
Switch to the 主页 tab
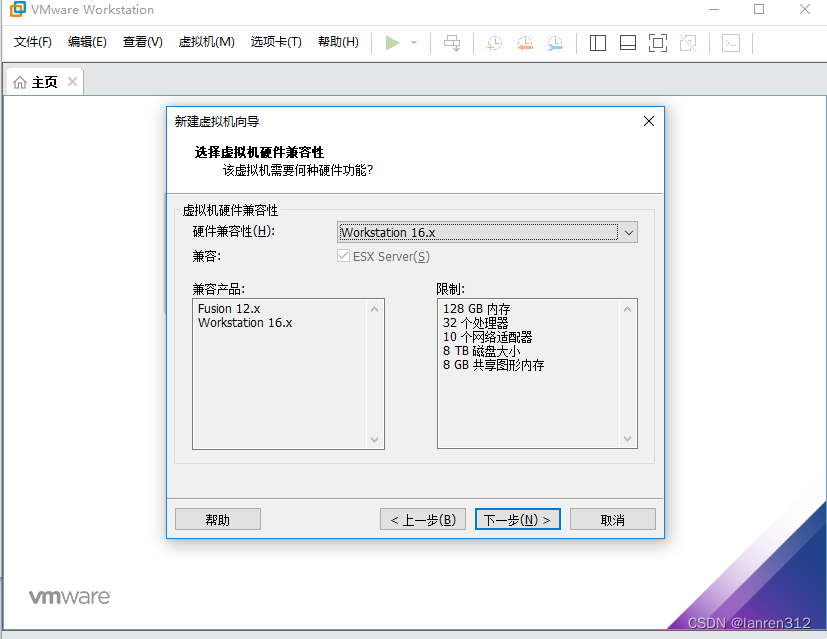(44, 82)
